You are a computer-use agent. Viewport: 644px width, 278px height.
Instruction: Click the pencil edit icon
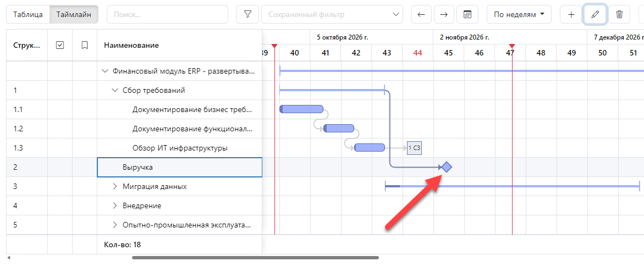[x=595, y=14]
